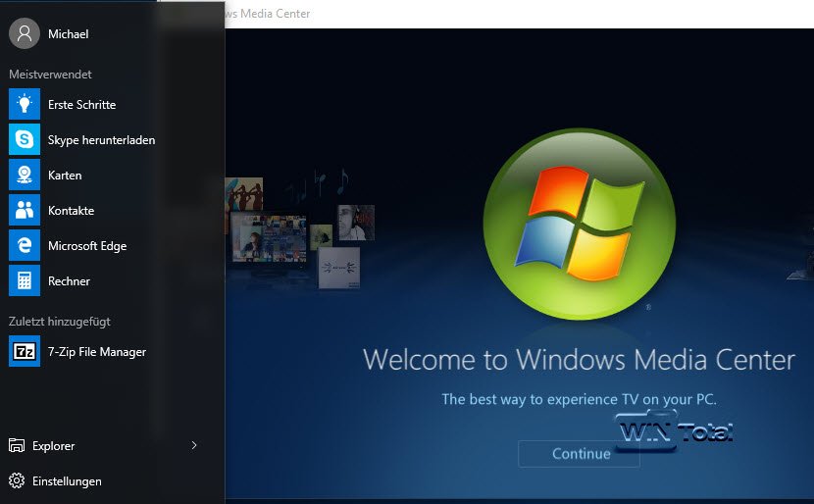Viewport: 814px width, 504px height.
Task: Click the TV screen thumbnail in Media Center
Action: (x=269, y=239)
